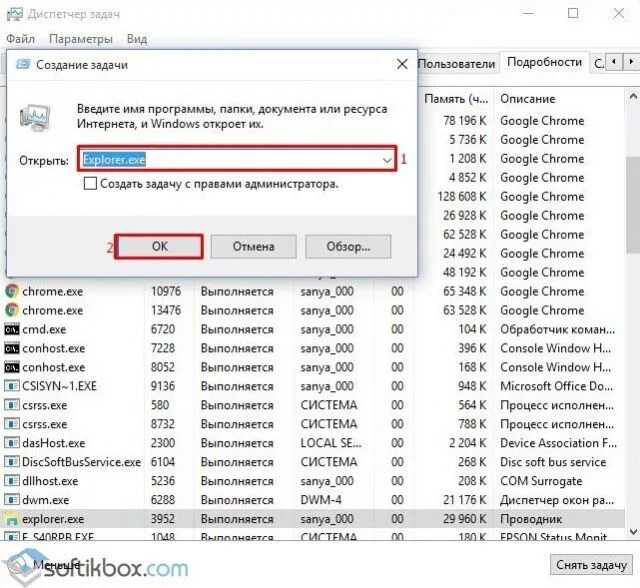The image size is (640, 588).
Task: Select the dwm.exe process name
Action: [x=46, y=500]
